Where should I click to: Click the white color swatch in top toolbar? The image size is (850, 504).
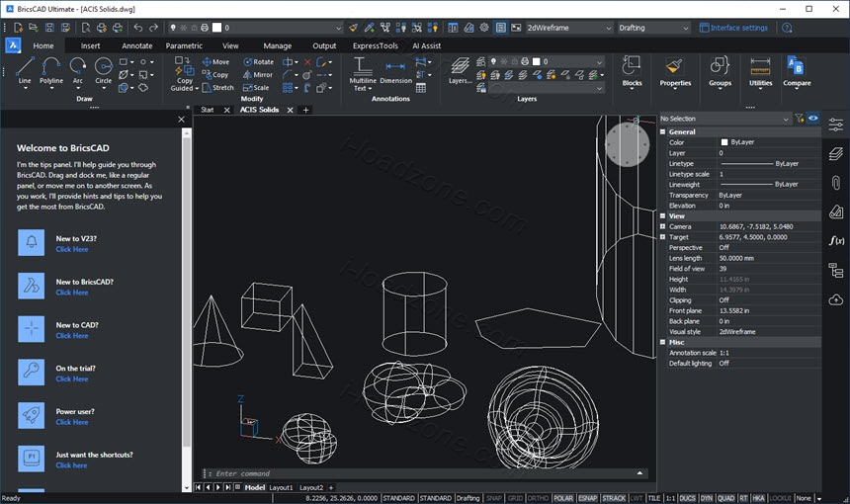point(216,28)
